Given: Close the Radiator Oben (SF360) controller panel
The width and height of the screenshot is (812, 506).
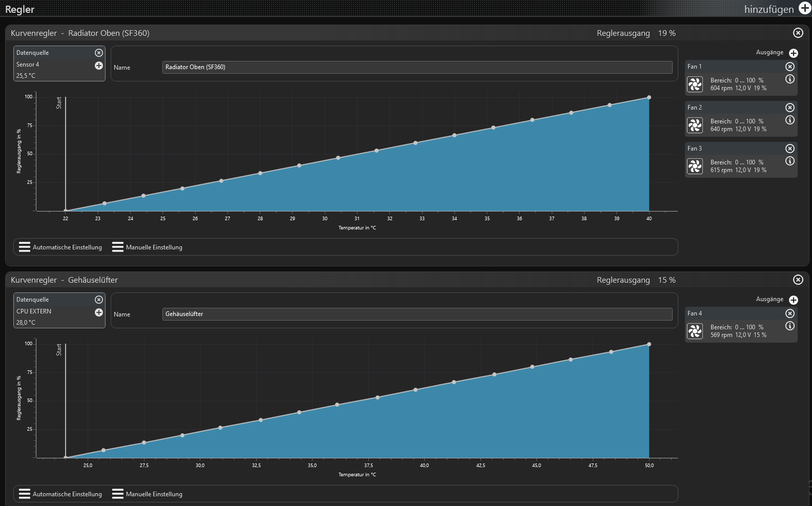Looking at the screenshot, I should coord(798,33).
